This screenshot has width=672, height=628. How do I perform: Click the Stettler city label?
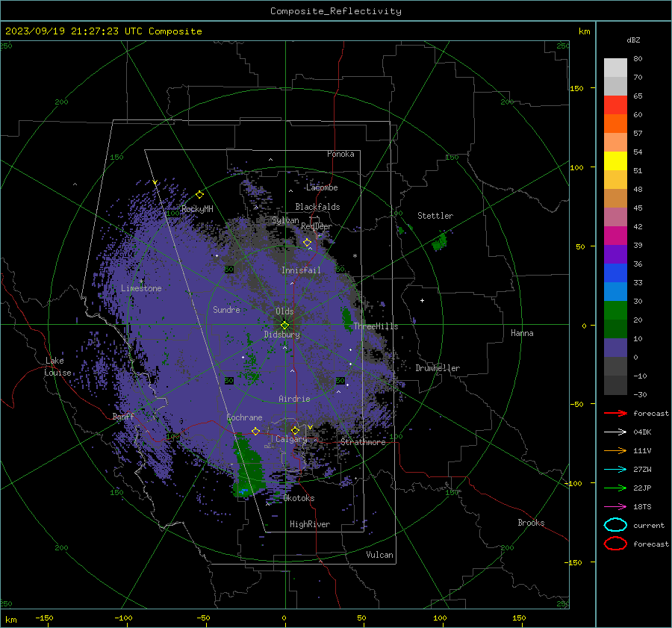(435, 216)
